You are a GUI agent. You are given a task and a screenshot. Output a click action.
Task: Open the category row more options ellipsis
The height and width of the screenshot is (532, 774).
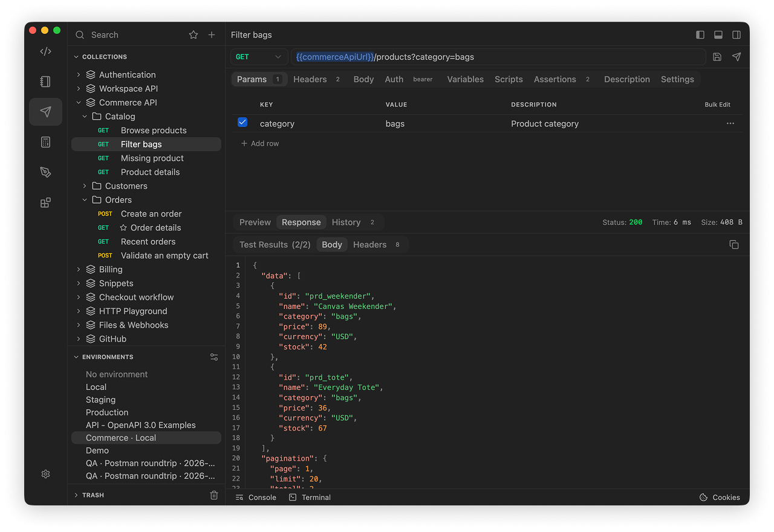(730, 123)
